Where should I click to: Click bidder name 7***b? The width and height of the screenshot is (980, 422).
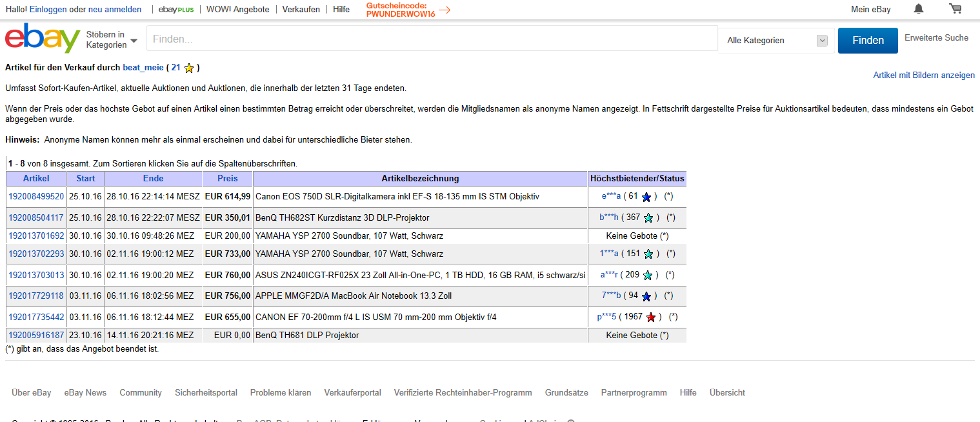point(611,296)
